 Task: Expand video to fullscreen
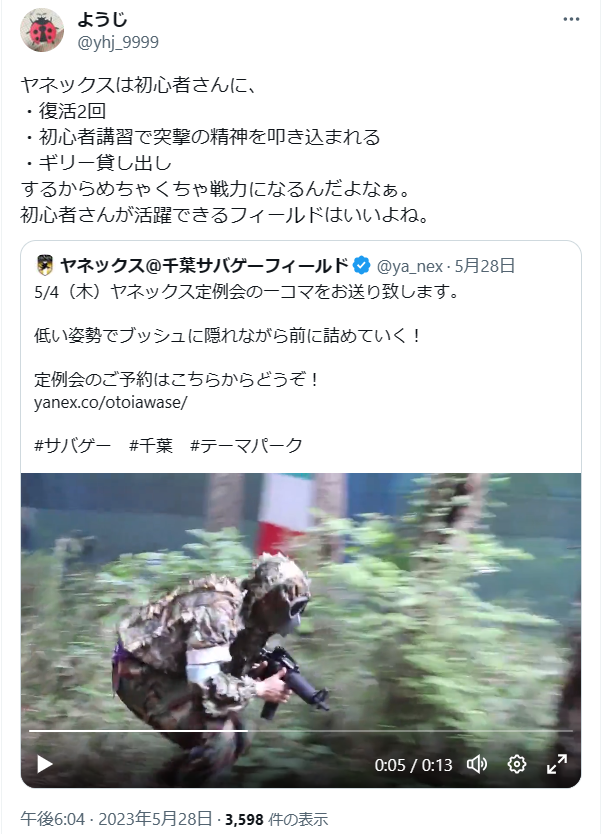click(x=557, y=764)
